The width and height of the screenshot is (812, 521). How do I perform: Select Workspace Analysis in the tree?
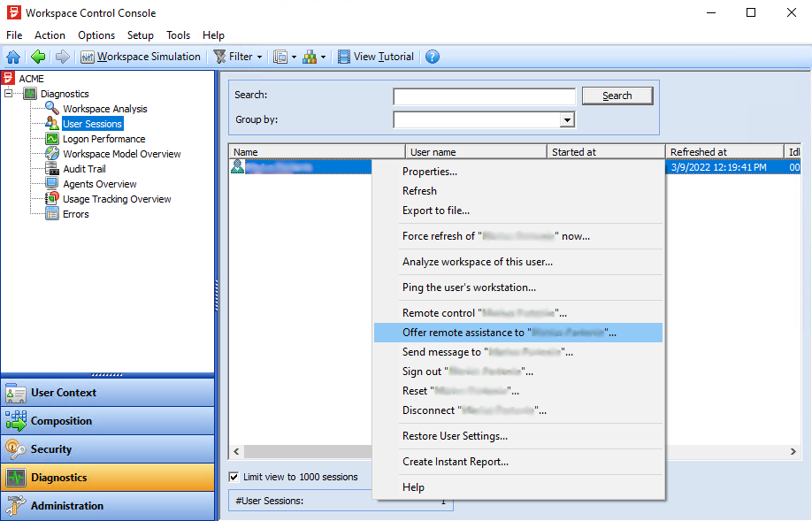[104, 109]
